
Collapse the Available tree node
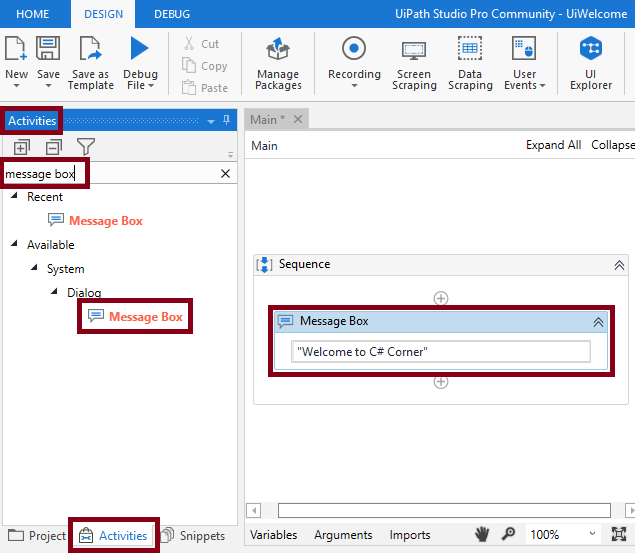pos(14,244)
